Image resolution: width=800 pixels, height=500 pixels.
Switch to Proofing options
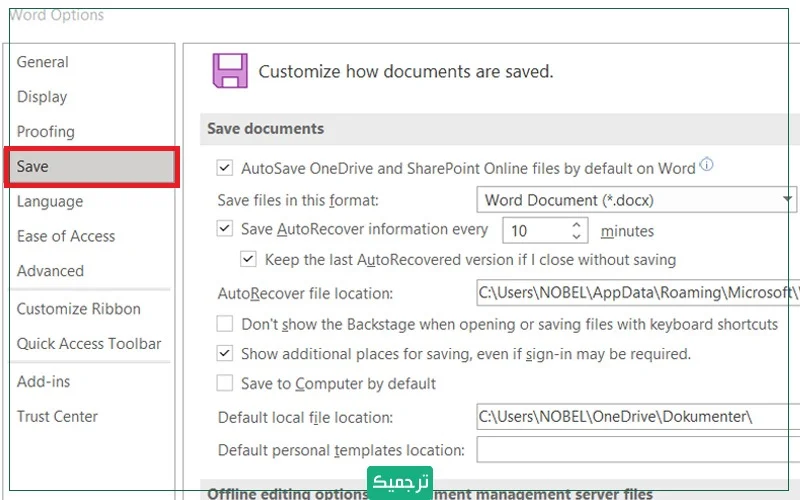46,132
